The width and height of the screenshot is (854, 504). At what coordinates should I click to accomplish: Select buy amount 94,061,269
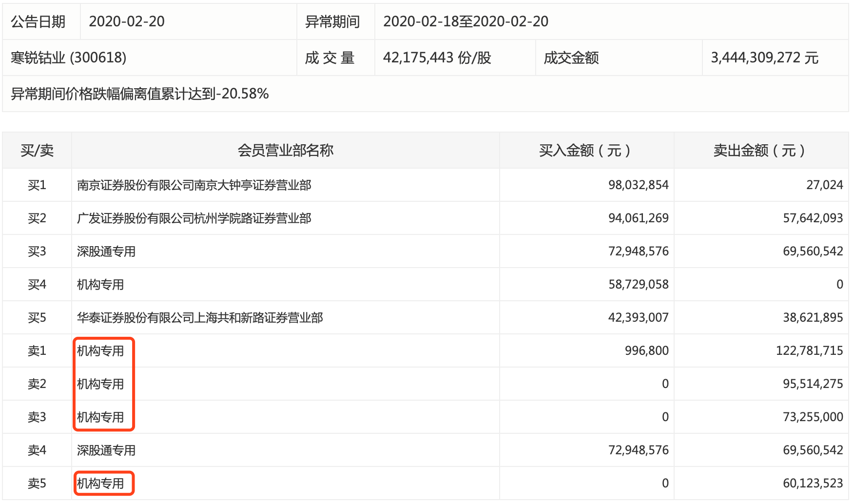639,218
